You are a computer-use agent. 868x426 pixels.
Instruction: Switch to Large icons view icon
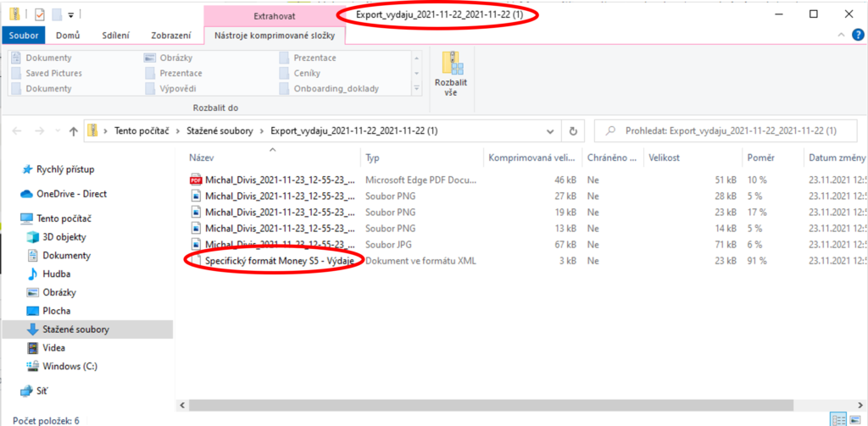[855, 419]
